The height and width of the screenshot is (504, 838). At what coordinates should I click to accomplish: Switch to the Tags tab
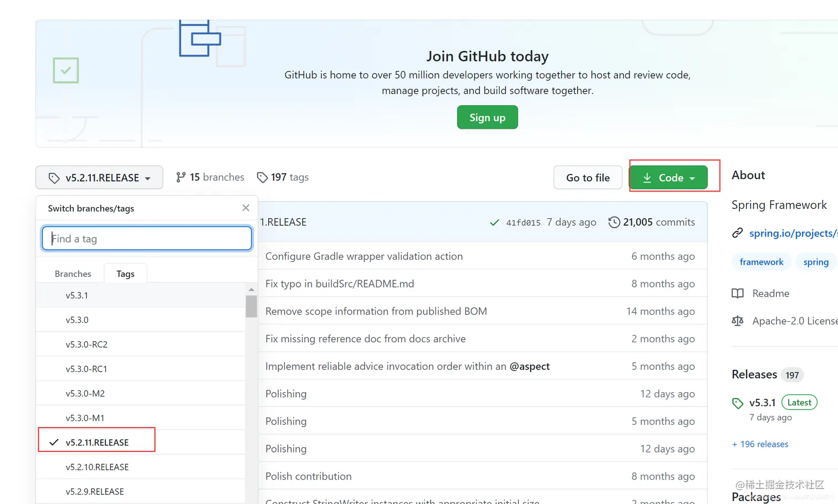coord(125,274)
